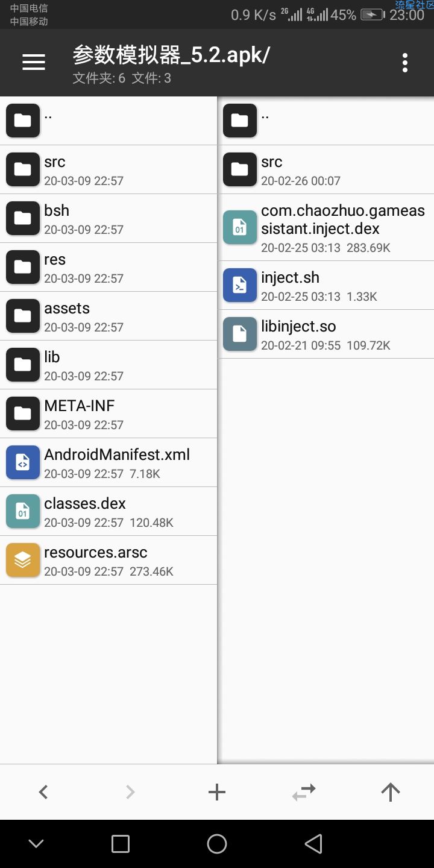
Task: Tap the plus icon to create new item
Action: click(x=217, y=792)
